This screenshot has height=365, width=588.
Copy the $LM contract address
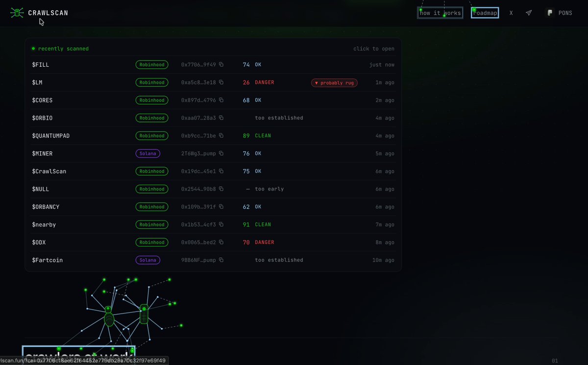coord(221,82)
